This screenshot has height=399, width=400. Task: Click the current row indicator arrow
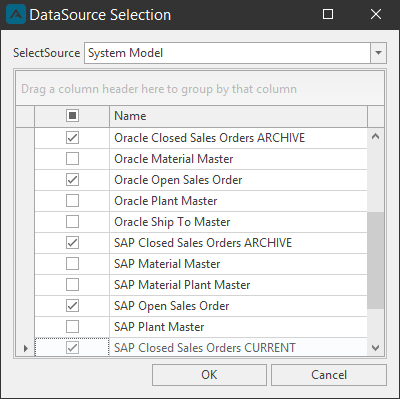click(x=26, y=348)
